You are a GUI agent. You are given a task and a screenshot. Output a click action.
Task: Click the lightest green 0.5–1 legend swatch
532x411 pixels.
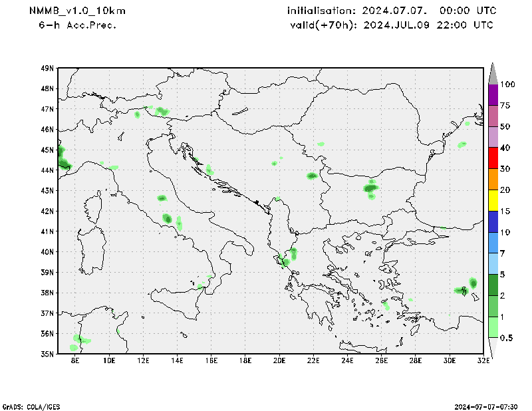click(493, 327)
